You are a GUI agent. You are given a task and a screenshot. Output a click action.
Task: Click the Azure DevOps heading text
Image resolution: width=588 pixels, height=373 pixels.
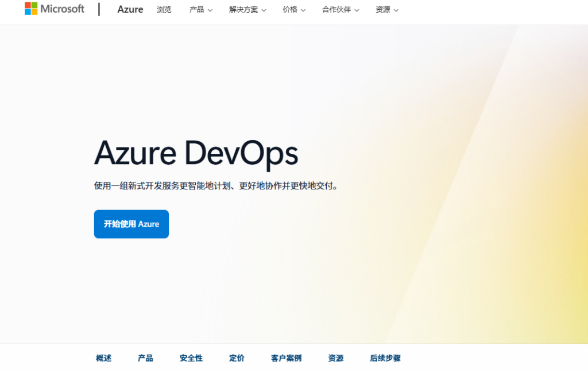196,154
